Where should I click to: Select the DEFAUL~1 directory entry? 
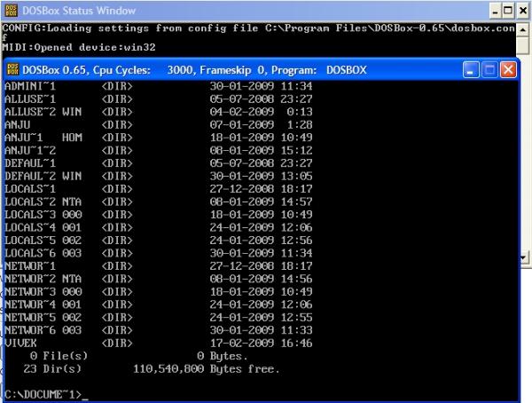(x=159, y=163)
